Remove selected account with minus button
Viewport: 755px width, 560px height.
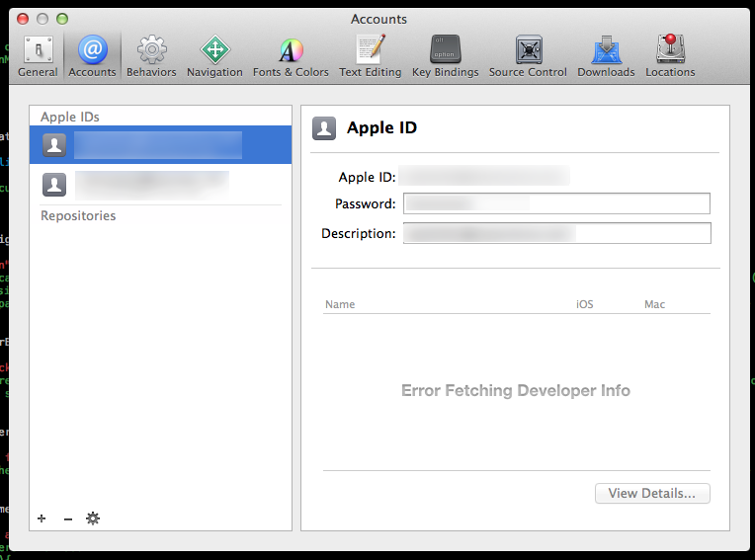point(68,519)
